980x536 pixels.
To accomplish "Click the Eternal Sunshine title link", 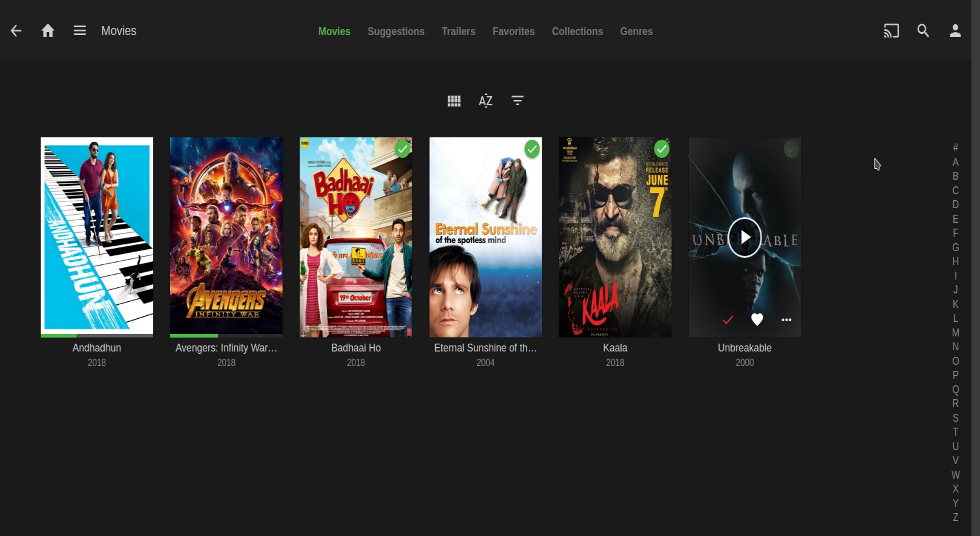I will pyautogui.click(x=485, y=348).
